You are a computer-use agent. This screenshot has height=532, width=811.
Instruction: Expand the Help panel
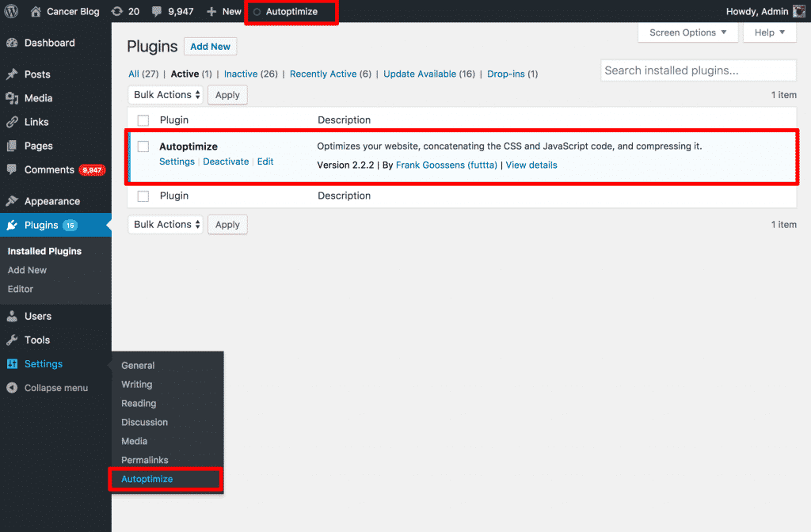[x=767, y=32]
